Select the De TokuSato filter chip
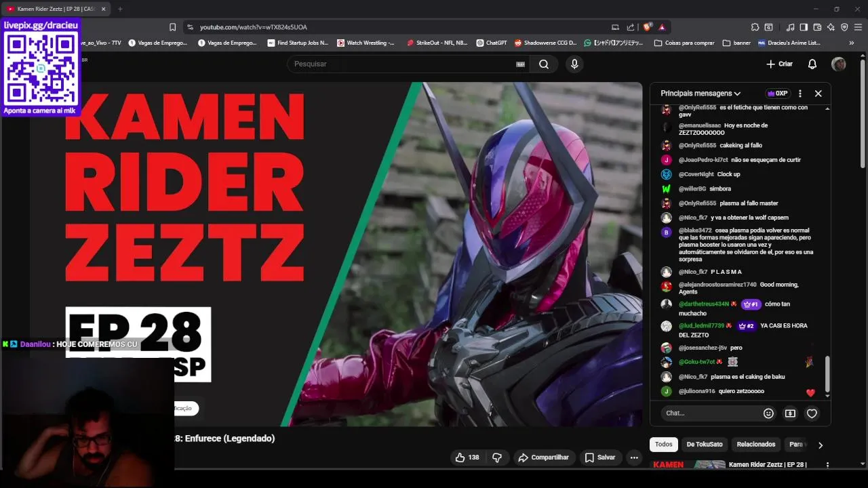Screen dimensions: 868x488 (705, 445)
